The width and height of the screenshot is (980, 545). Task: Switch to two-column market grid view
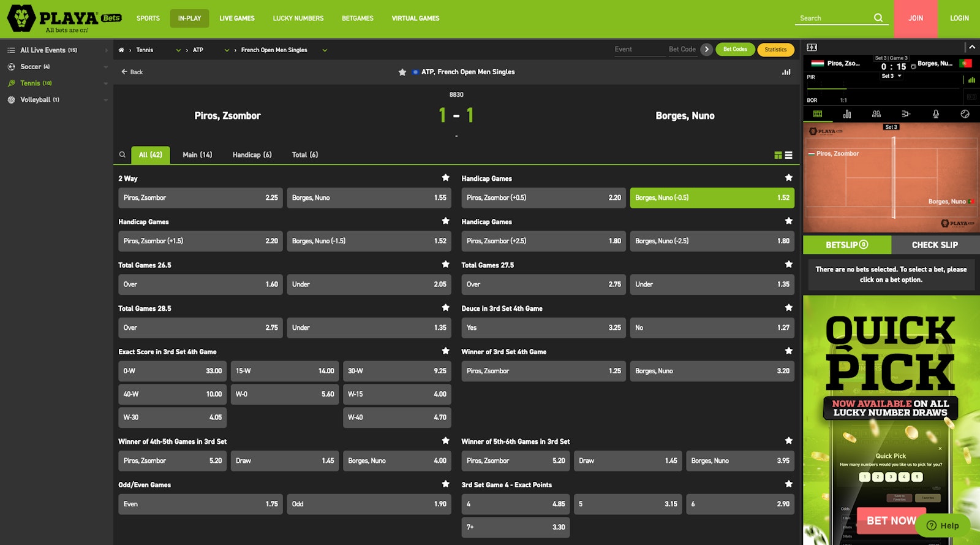(x=778, y=155)
